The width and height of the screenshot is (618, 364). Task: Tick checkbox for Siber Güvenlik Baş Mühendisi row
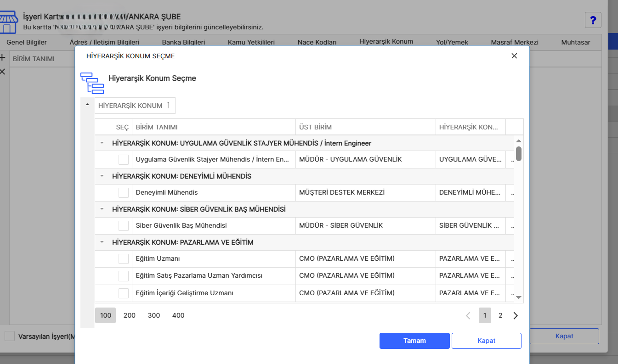click(x=124, y=226)
